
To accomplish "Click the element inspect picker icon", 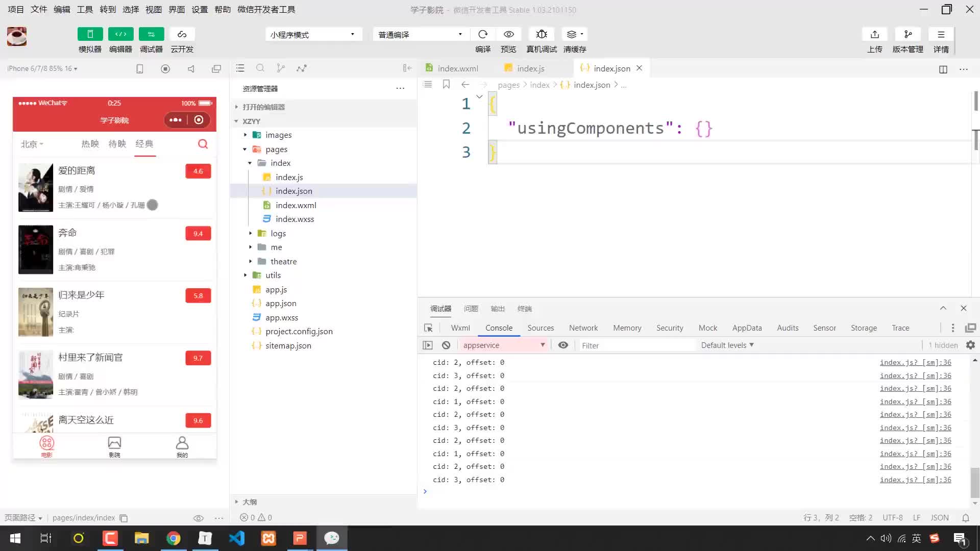I will (x=428, y=328).
